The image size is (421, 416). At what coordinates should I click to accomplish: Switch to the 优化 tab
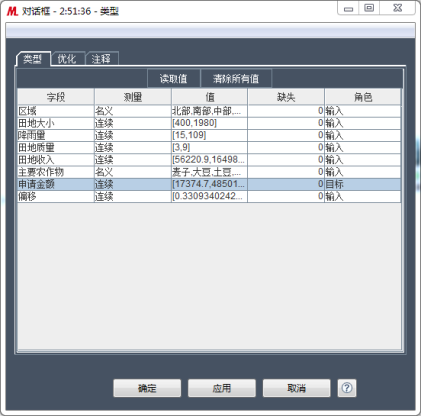67,59
